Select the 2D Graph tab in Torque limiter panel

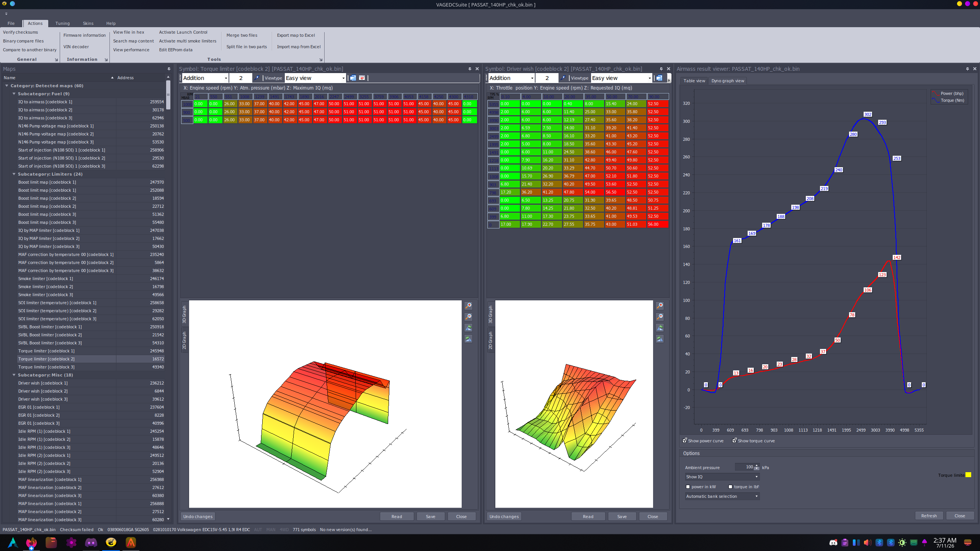[x=184, y=341]
